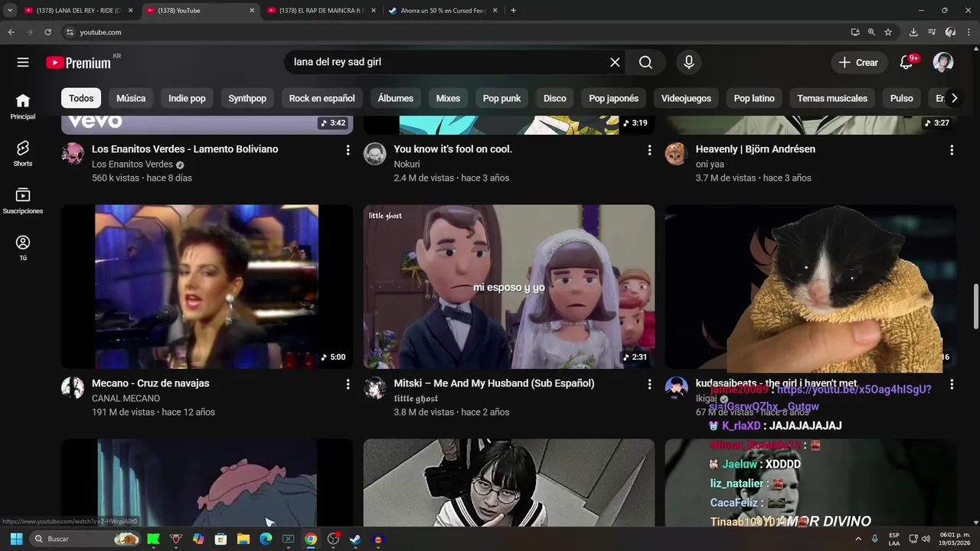
Task: Go back in Chrome
Action: click(x=11, y=32)
